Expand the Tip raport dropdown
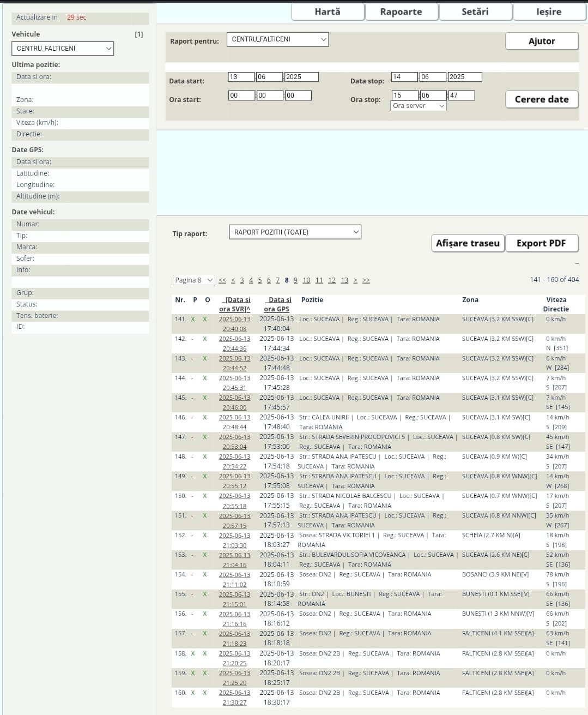Viewport: 588px width, 715px height. click(x=295, y=232)
